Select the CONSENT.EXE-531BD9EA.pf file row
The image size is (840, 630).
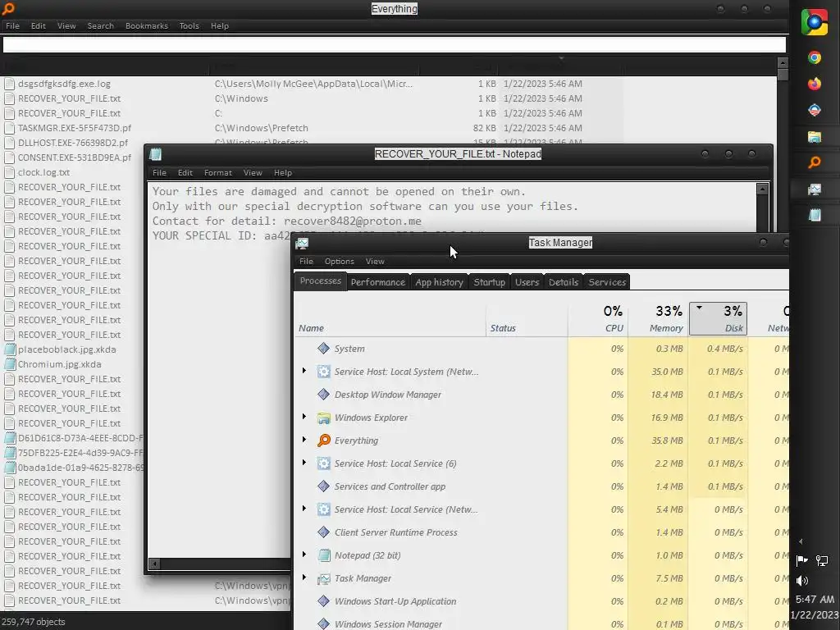pyautogui.click(x=73, y=157)
